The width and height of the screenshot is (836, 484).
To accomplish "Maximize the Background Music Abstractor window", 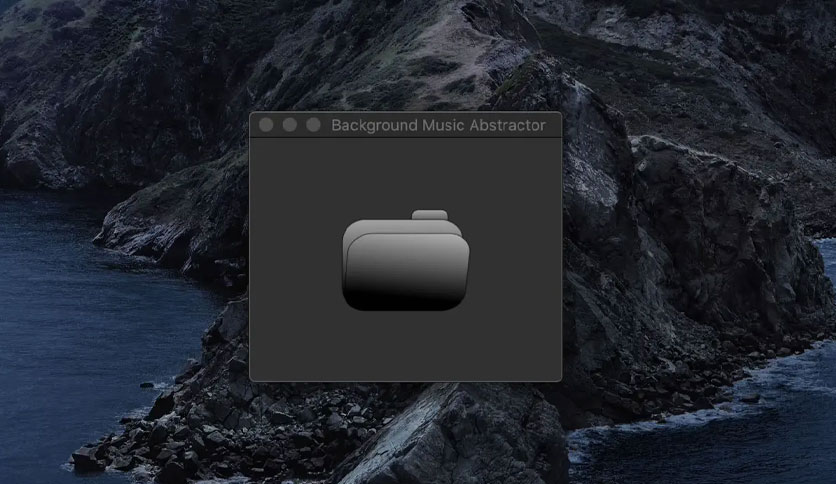I will click(314, 125).
